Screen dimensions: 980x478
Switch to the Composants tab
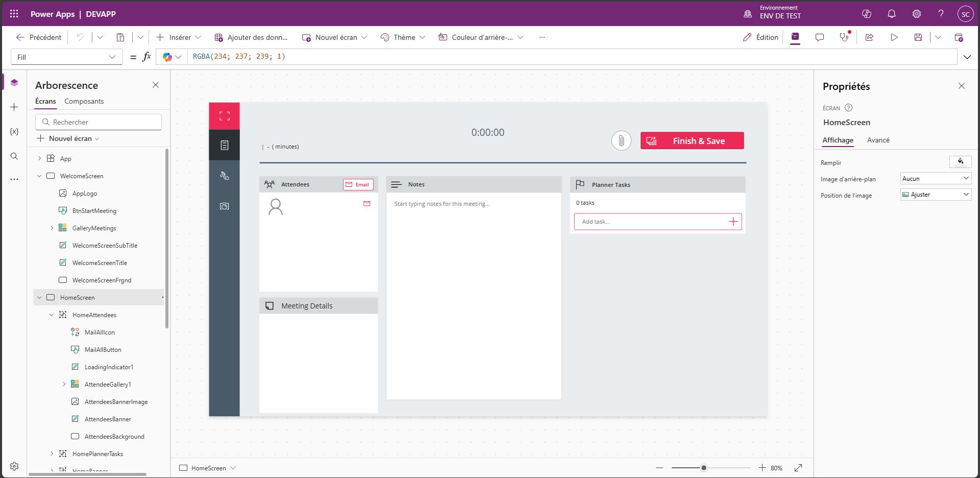[x=84, y=101]
